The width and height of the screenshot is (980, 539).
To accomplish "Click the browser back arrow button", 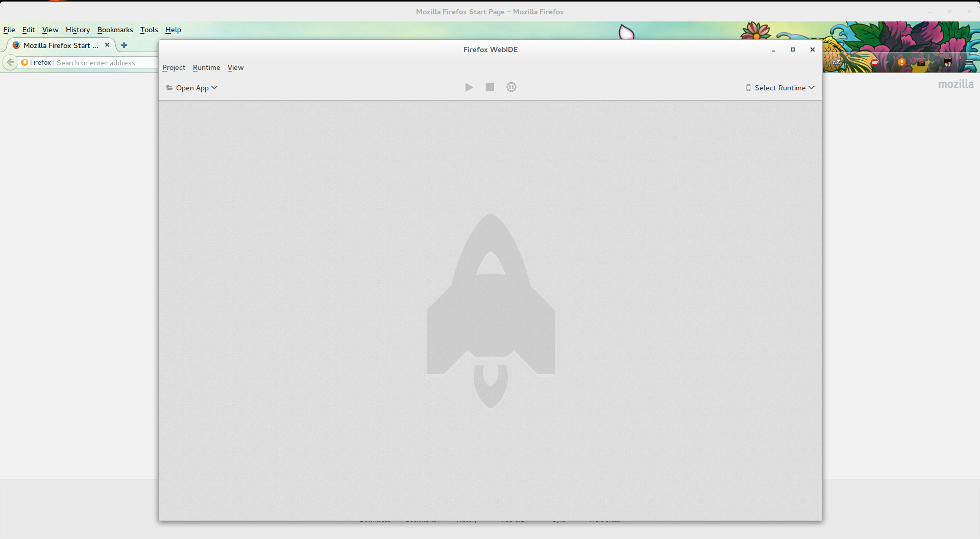I will pos(10,62).
